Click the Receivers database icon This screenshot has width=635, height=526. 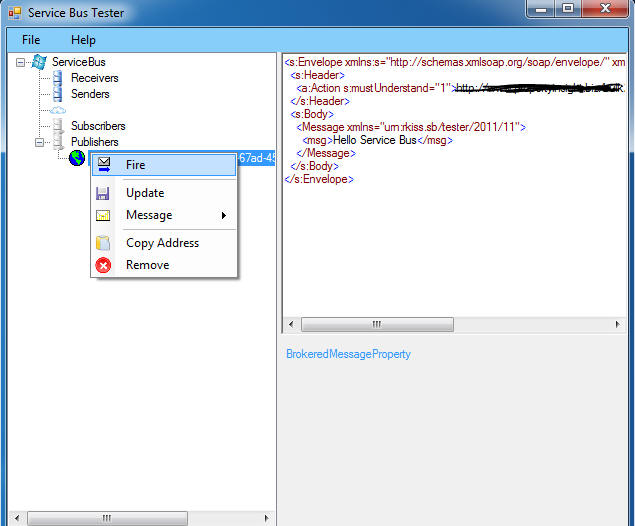click(58, 77)
